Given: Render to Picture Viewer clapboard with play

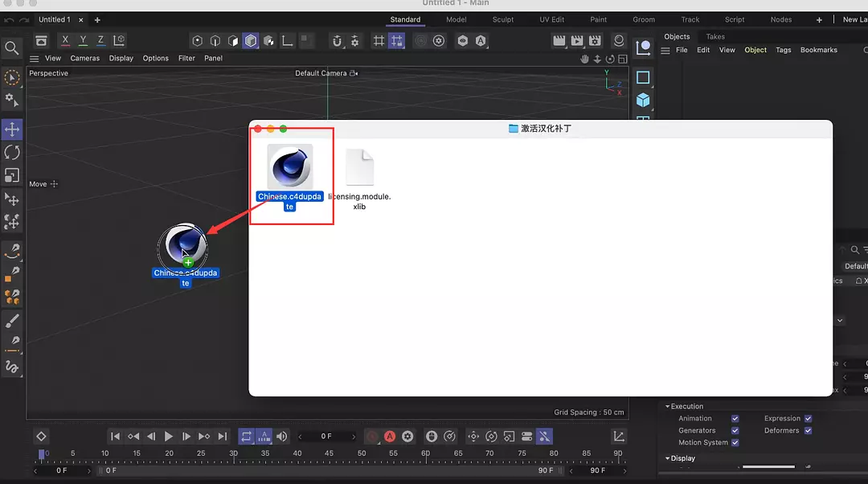Looking at the screenshot, I should (x=577, y=41).
